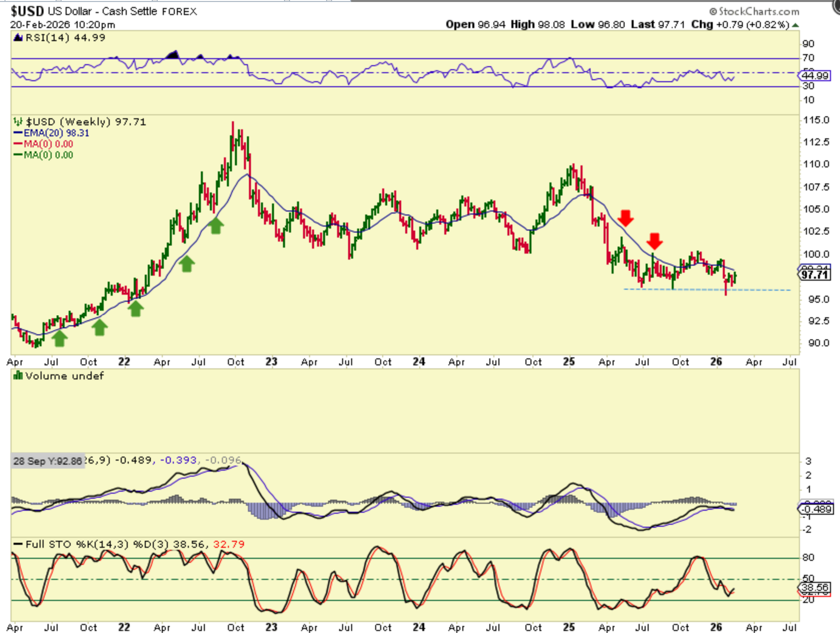
Task: Click the 10 level label on RSI axis
Action: tap(808, 100)
